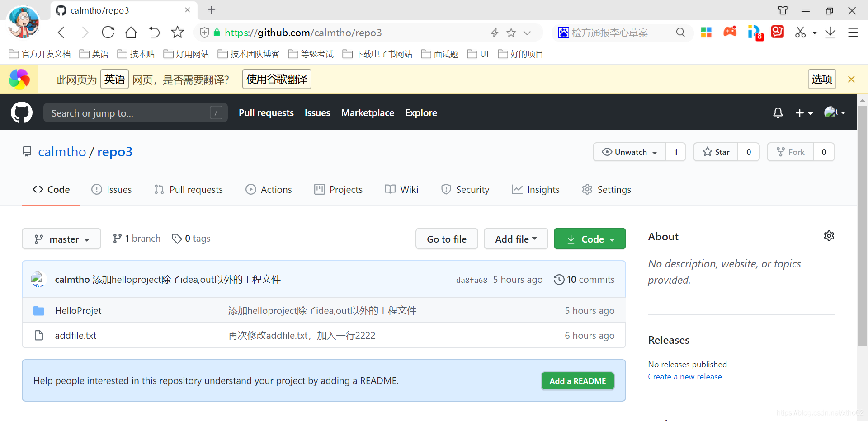Open the HelloProjet folder
The height and width of the screenshot is (421, 868).
point(78,311)
